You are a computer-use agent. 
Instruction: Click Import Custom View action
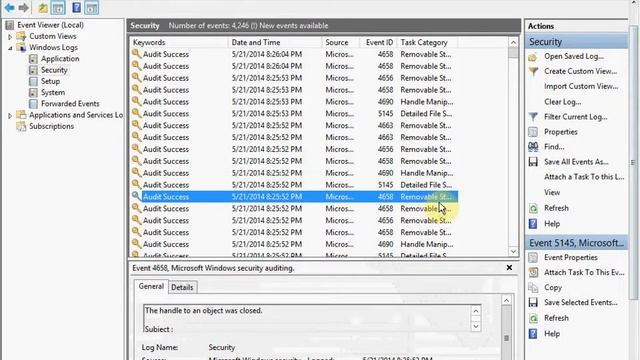click(x=581, y=87)
